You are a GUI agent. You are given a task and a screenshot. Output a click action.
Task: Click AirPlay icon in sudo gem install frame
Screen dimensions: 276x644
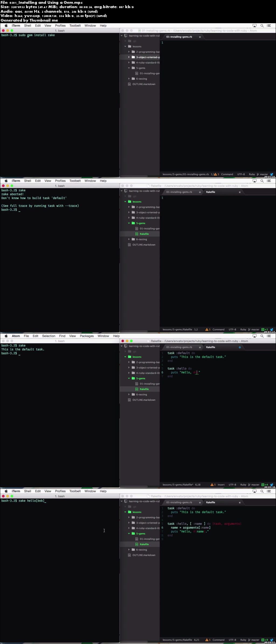(254, 26)
